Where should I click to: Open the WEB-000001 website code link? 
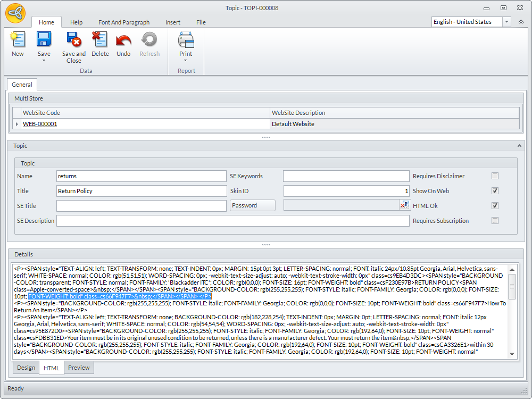40,124
